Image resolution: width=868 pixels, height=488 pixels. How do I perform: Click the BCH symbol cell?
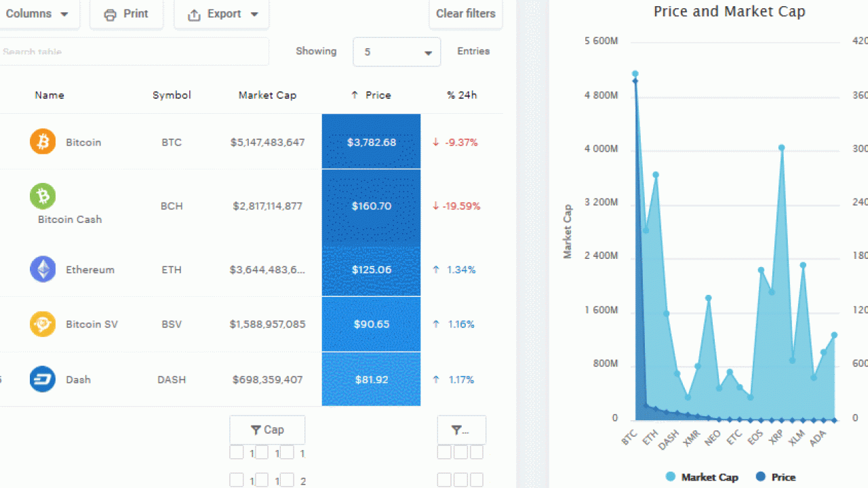[x=172, y=206]
